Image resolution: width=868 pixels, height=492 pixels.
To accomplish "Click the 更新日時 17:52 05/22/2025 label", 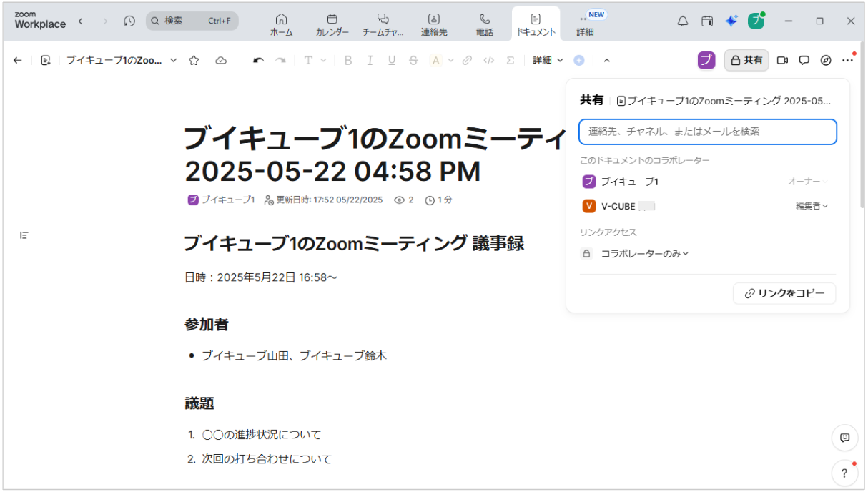I will [x=323, y=200].
